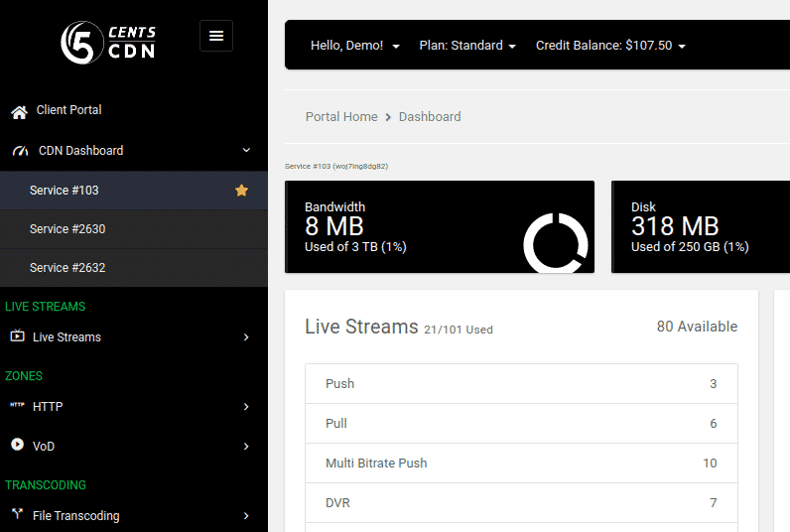Select CDN Dashboard menu item
790x532 pixels.
pos(134,151)
